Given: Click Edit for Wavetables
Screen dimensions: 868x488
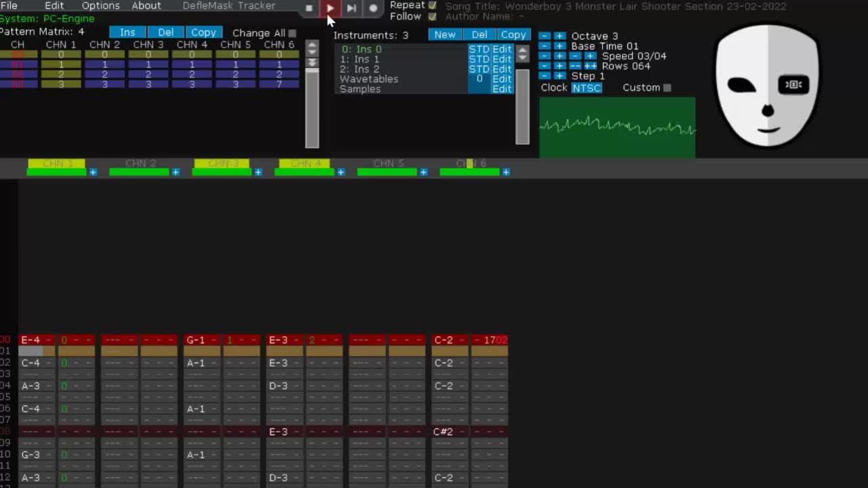Looking at the screenshot, I should 502,79.
